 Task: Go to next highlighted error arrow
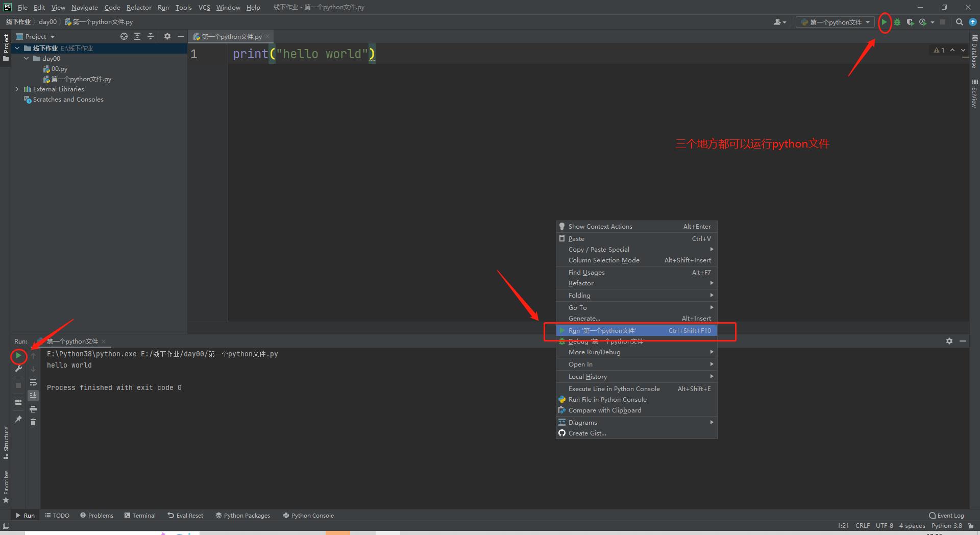click(963, 50)
